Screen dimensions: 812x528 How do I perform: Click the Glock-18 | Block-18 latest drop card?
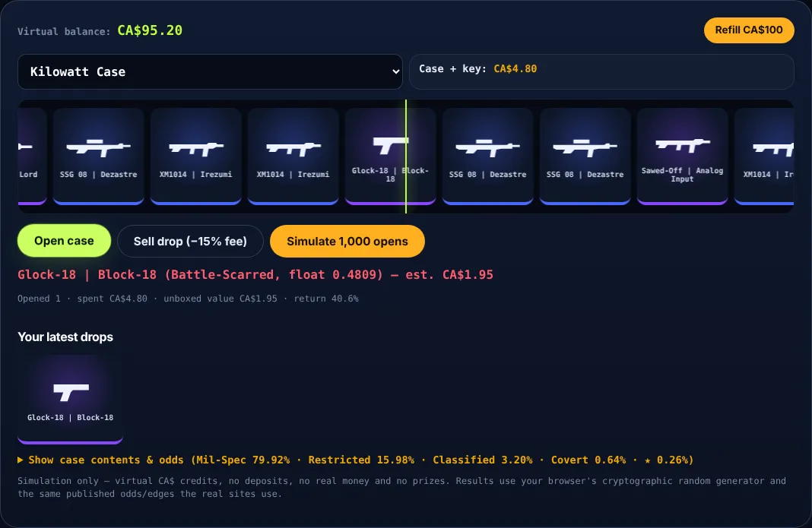tap(71, 399)
